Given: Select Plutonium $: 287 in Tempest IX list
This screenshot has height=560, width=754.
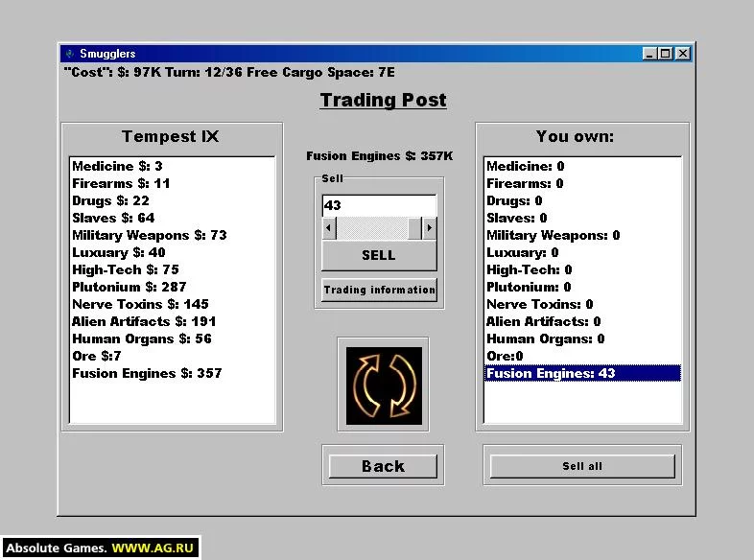Looking at the screenshot, I should pos(130,287).
